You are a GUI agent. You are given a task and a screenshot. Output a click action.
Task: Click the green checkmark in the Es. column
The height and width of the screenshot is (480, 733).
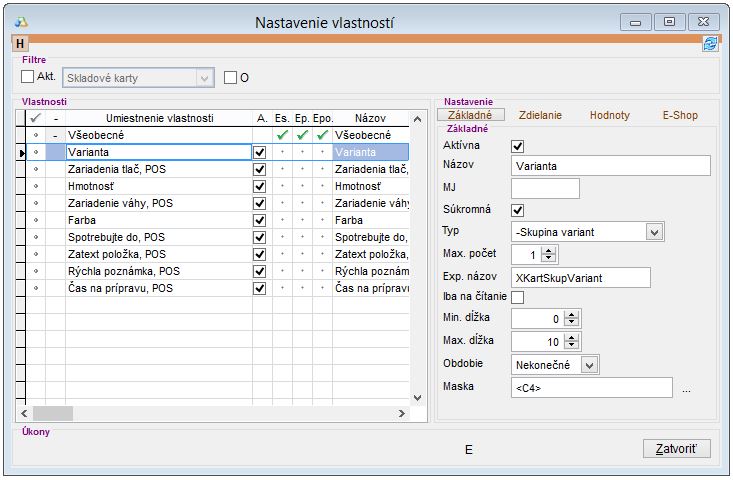click(283, 134)
